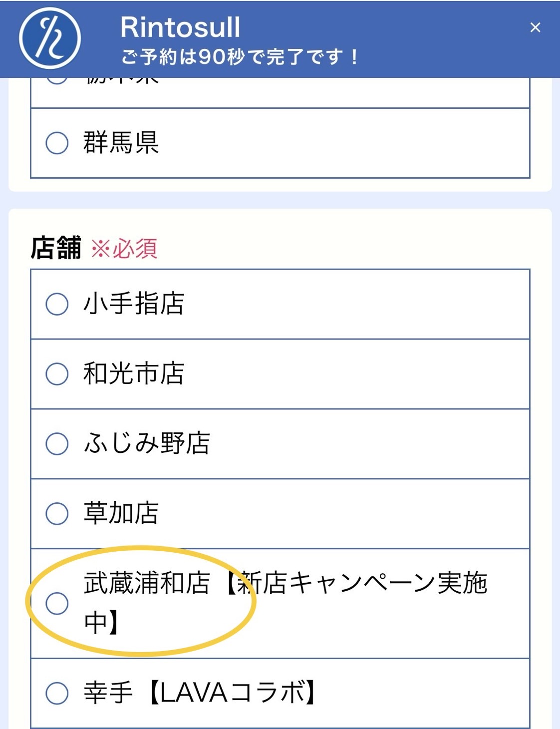This screenshot has height=729, width=560.
Task: Tap the ふじみ野店 store name text
Action: pyautogui.click(x=147, y=443)
